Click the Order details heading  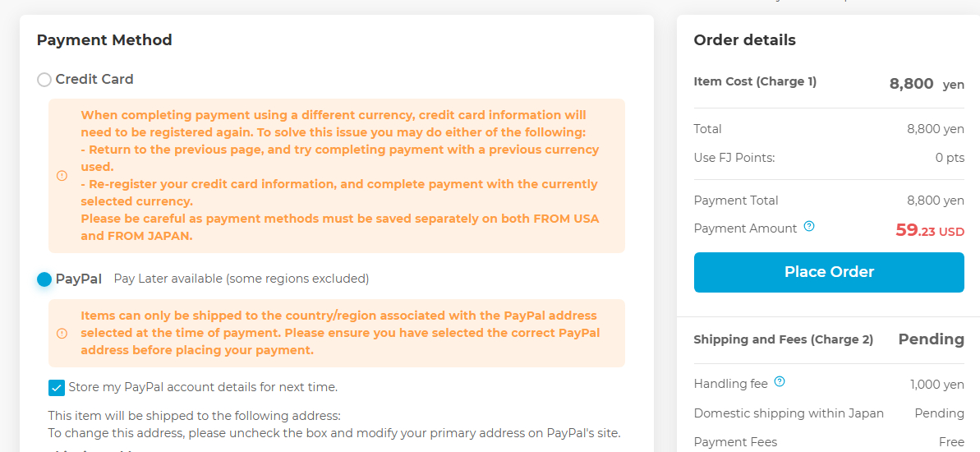point(744,40)
